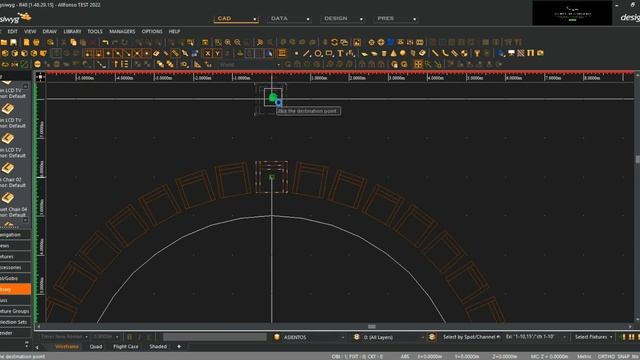640x360 pixels.
Task: Select the Text tool
Action: pos(340,53)
